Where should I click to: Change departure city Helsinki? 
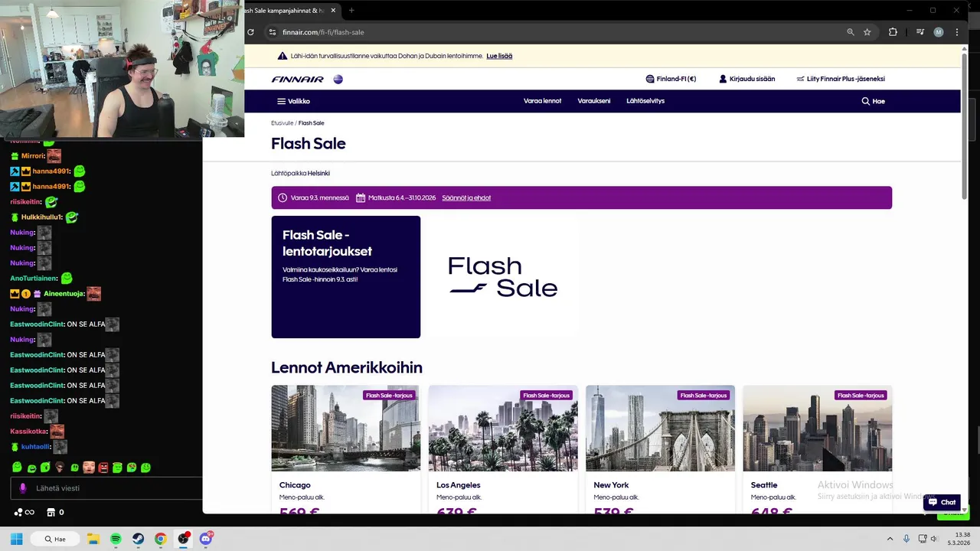[x=318, y=173]
